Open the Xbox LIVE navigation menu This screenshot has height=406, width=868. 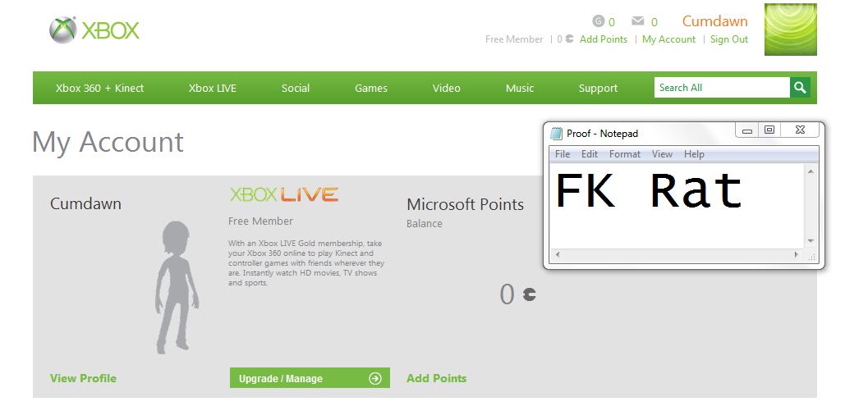pyautogui.click(x=213, y=88)
